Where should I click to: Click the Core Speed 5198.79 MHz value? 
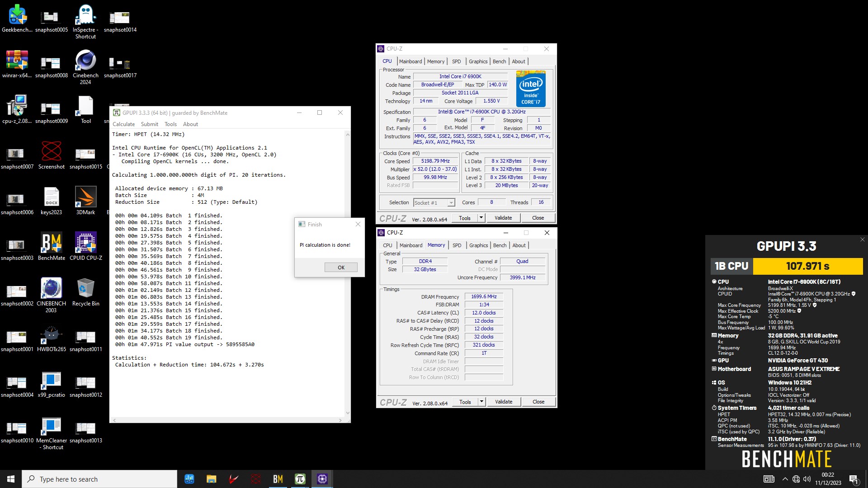[435, 161]
